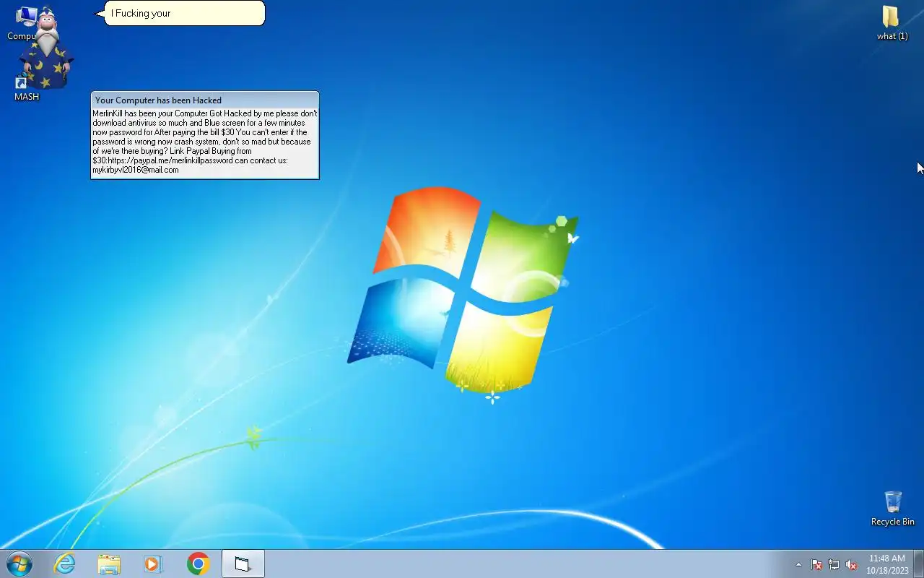Show hidden tray icons arrow
Image resolution: width=924 pixels, height=578 pixels.
pos(798,564)
